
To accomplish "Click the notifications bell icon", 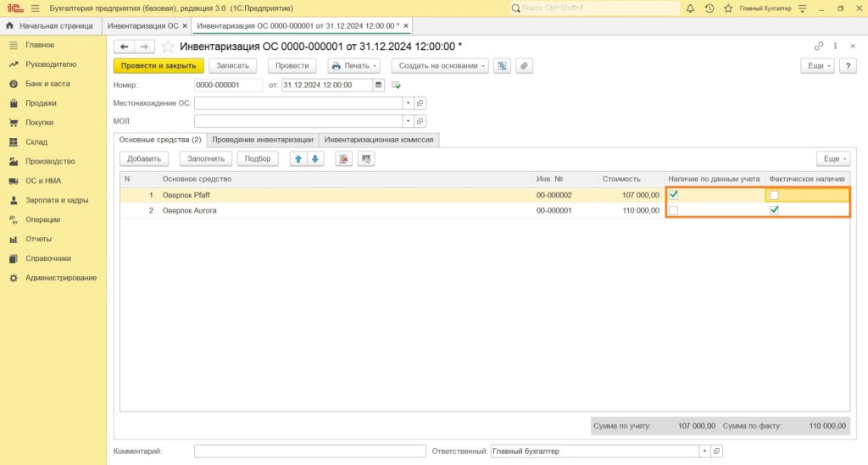I will (690, 8).
